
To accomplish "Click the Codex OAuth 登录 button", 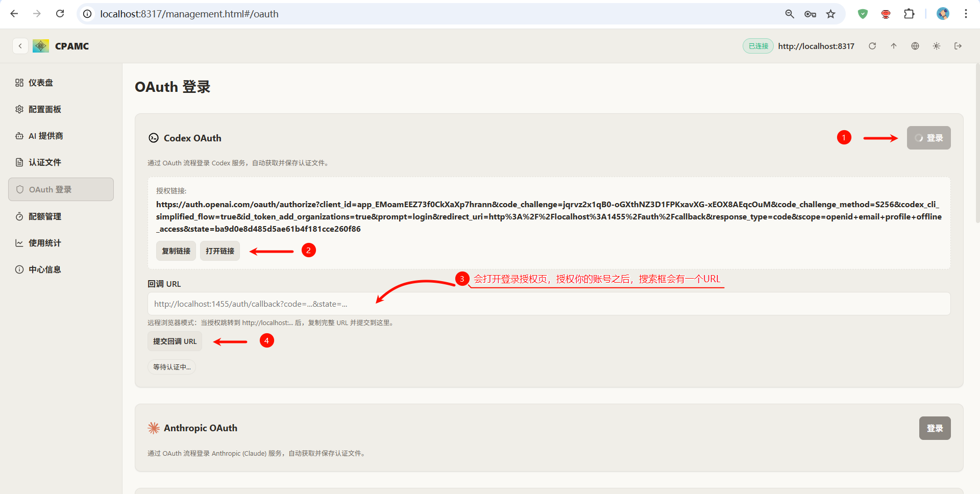I will pos(928,138).
